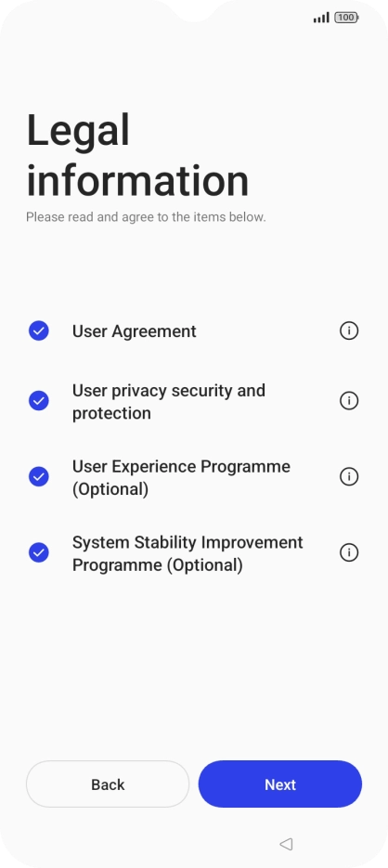Select User privacy security and protection label

169,402
